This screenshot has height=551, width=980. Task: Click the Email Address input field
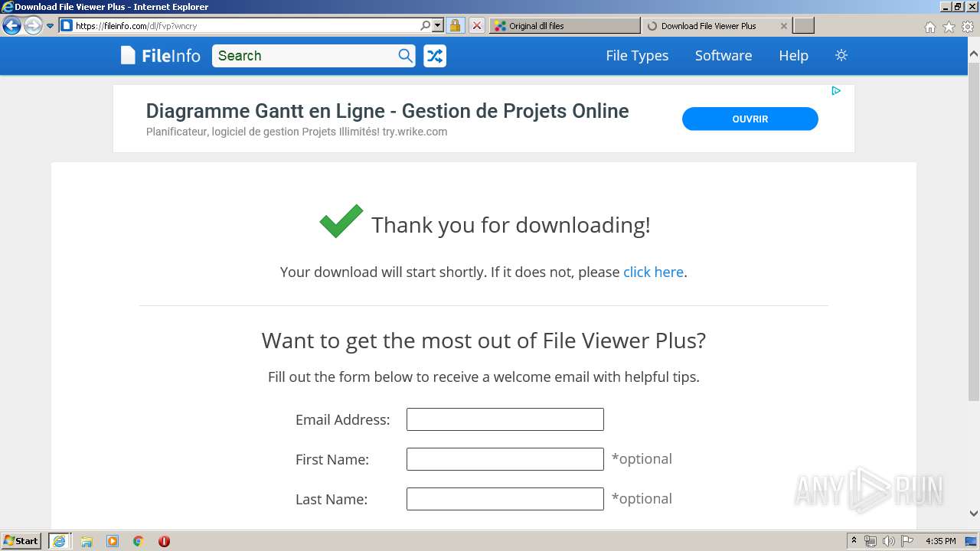point(505,419)
